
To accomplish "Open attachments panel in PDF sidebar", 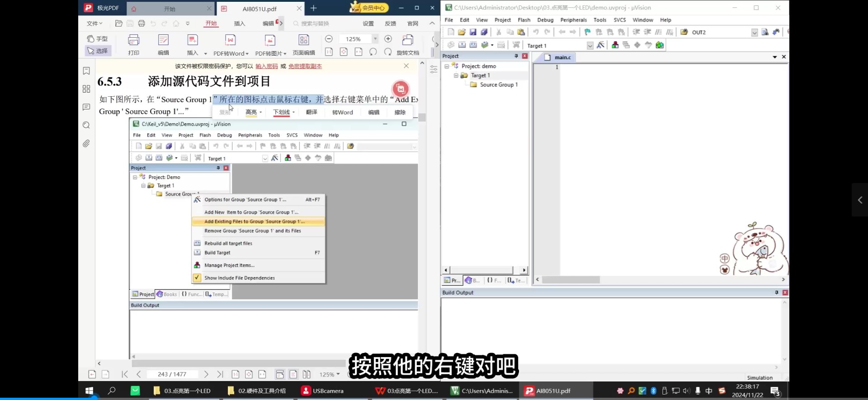I will 86,143.
